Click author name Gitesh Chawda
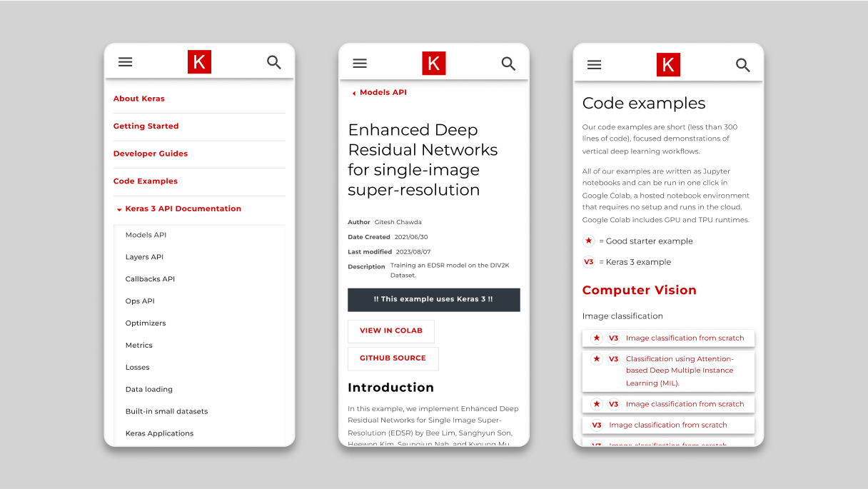 (x=398, y=222)
